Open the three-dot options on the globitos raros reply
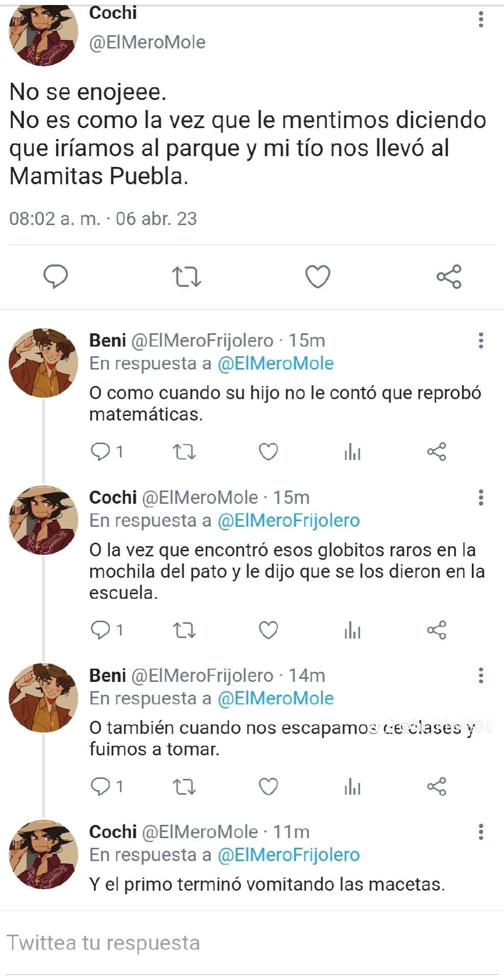 tap(481, 498)
